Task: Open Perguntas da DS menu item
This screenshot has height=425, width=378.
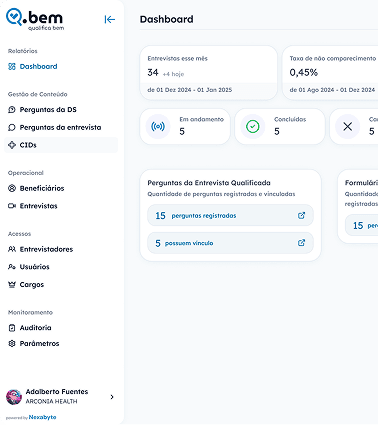Action: click(x=61, y=110)
